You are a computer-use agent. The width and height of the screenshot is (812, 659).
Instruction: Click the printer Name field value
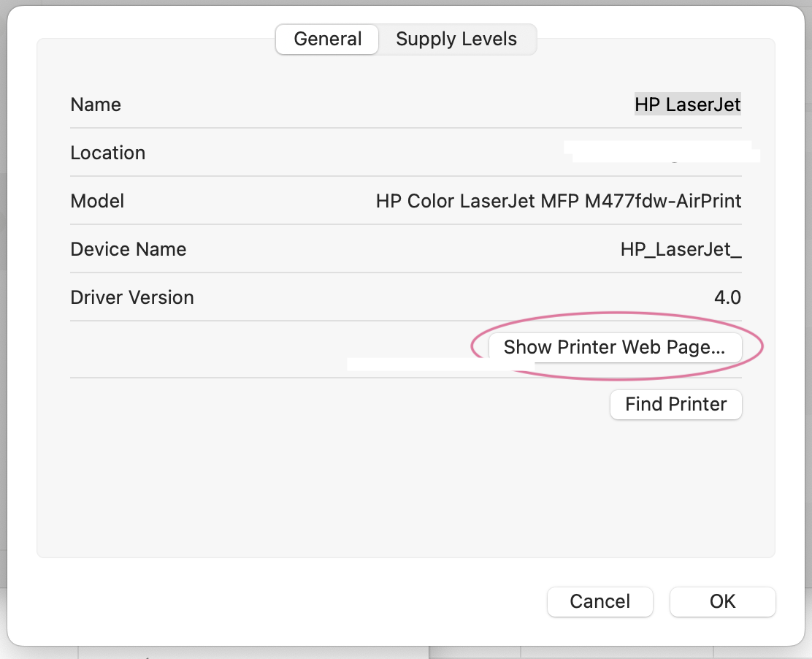click(x=687, y=104)
